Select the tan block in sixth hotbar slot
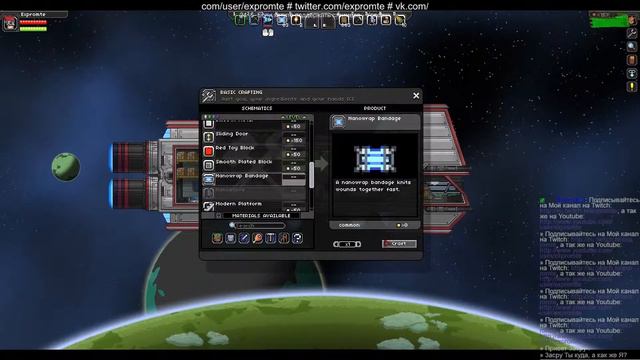Screen dimensions: 640x360 click(x=344, y=20)
